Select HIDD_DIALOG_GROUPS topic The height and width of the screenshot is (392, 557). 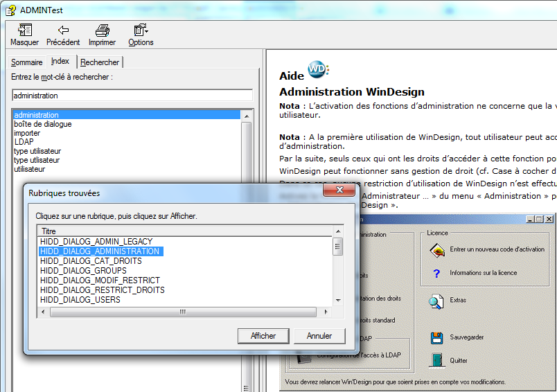(83, 271)
